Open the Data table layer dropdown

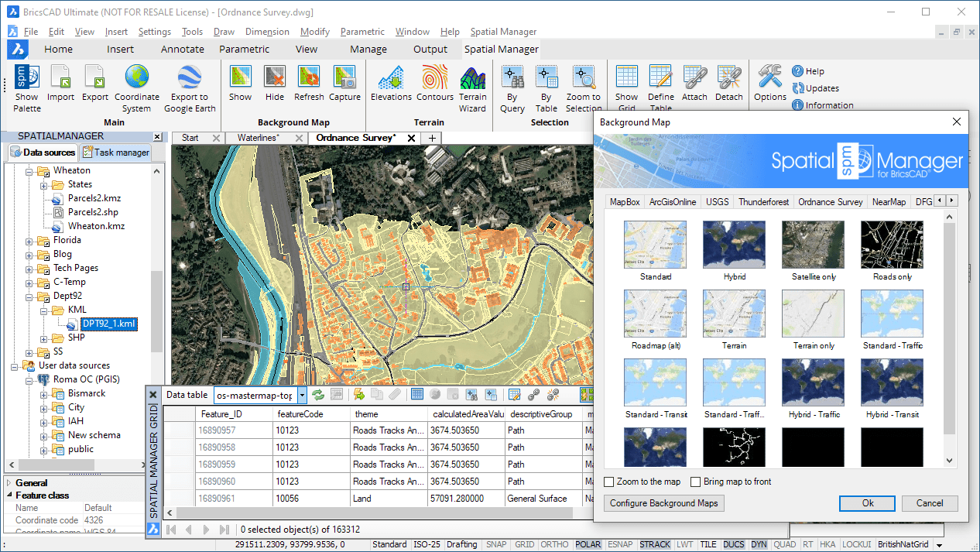click(302, 395)
